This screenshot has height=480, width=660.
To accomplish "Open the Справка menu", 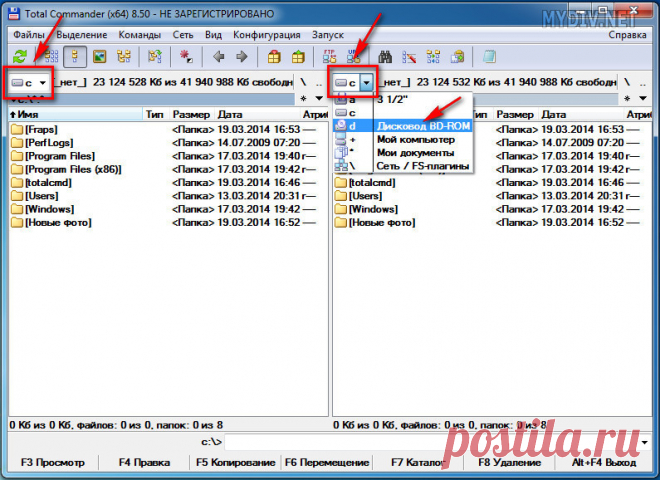I will pyautogui.click(x=627, y=35).
